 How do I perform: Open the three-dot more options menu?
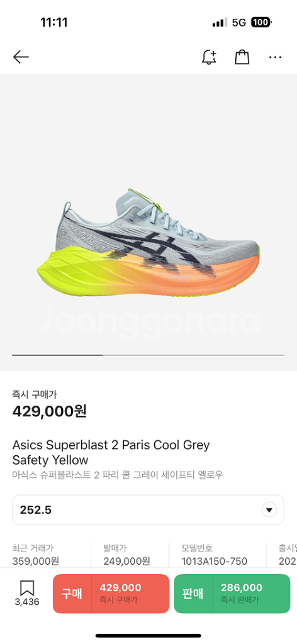(275, 57)
